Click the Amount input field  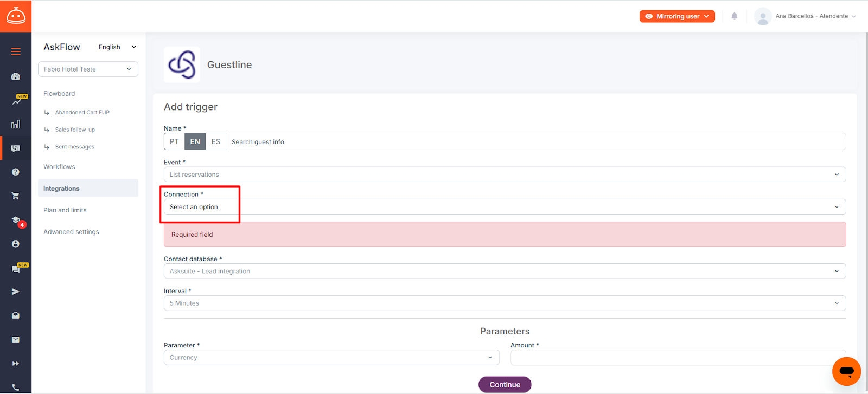tap(678, 358)
